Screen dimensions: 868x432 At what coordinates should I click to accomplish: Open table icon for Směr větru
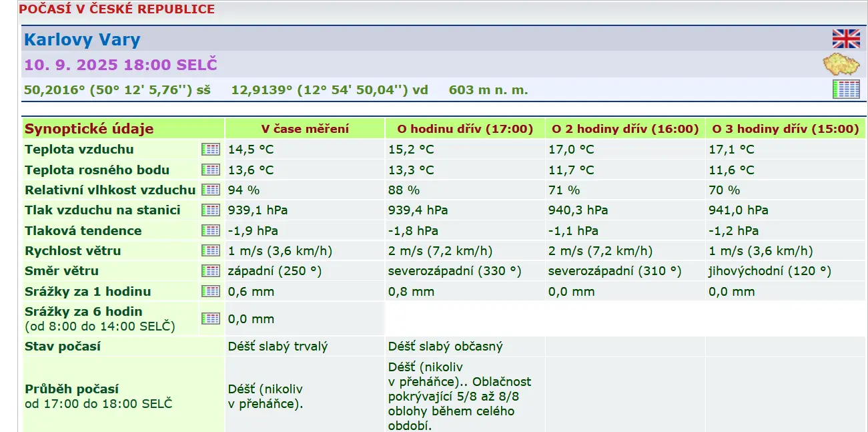point(210,271)
